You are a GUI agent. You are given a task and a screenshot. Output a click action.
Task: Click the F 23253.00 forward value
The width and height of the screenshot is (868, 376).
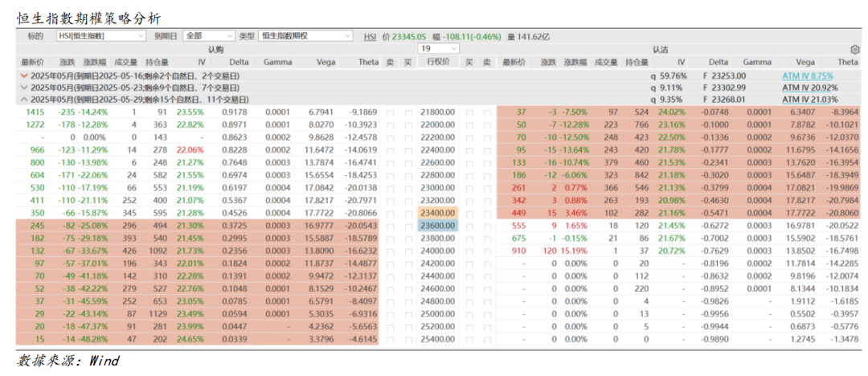click(x=724, y=76)
